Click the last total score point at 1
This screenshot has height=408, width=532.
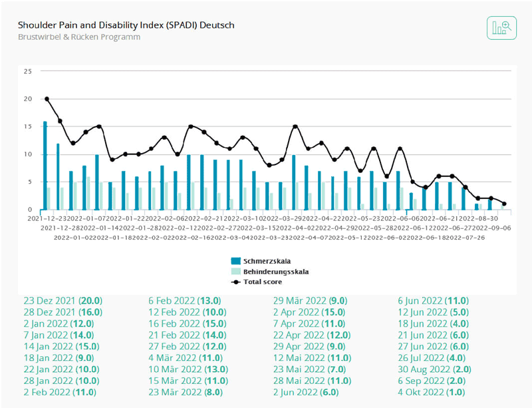504,204
